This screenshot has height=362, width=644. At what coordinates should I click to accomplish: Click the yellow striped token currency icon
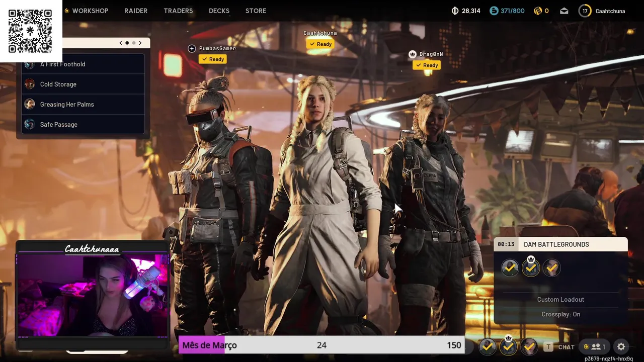(x=537, y=11)
